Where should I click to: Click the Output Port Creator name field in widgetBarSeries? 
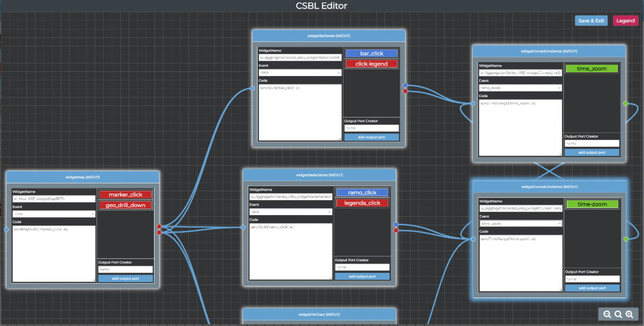click(371, 128)
